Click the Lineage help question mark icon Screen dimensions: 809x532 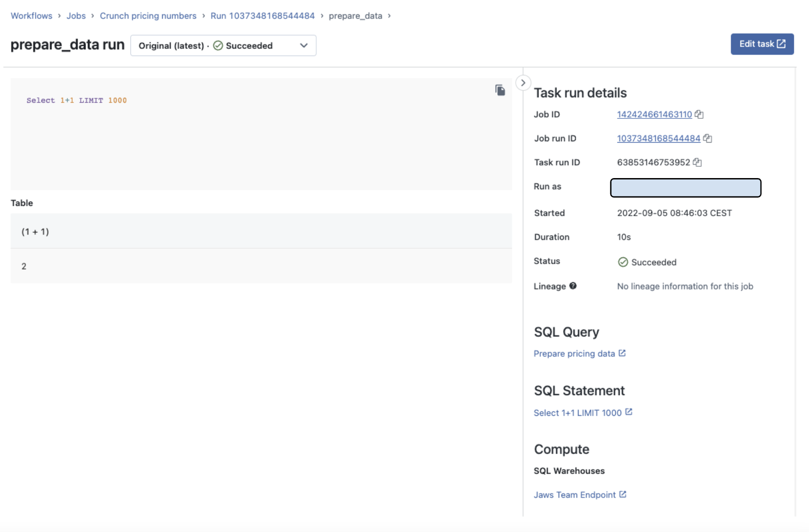[x=573, y=286]
